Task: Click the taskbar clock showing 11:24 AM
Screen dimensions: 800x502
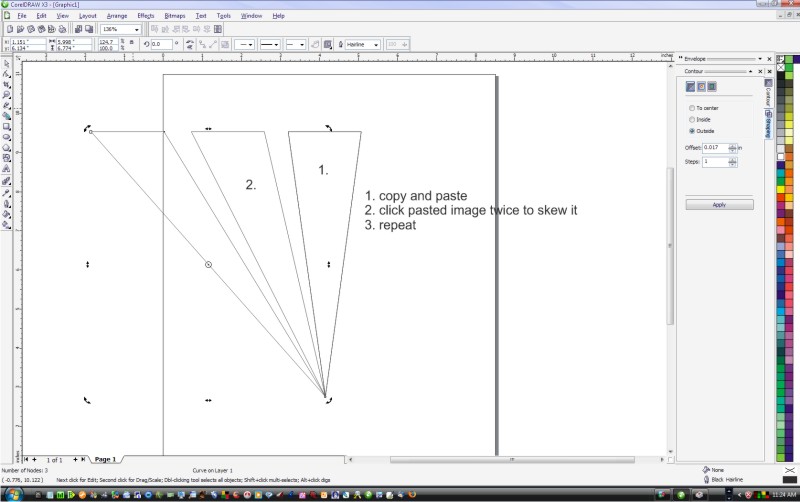Action: 784,495
